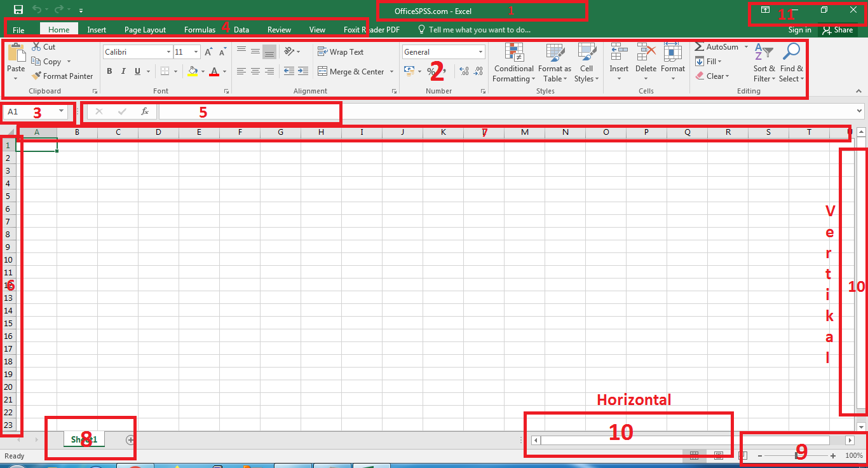Screen dimensions: 868x468
Task: Switch to the Insert tab
Action: pyautogui.click(x=97, y=30)
